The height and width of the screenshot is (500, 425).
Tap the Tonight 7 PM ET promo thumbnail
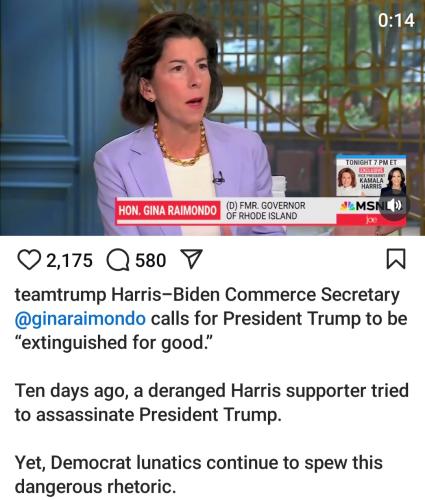point(371,176)
